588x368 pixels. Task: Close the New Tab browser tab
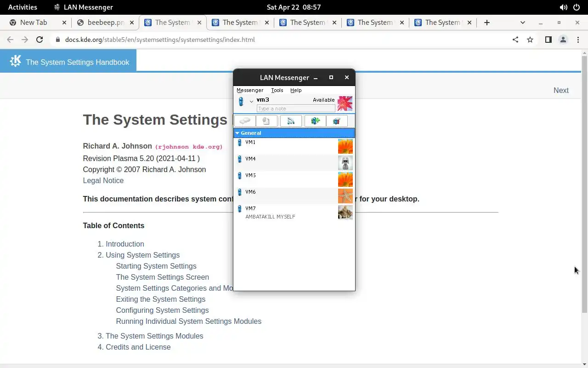tap(64, 22)
